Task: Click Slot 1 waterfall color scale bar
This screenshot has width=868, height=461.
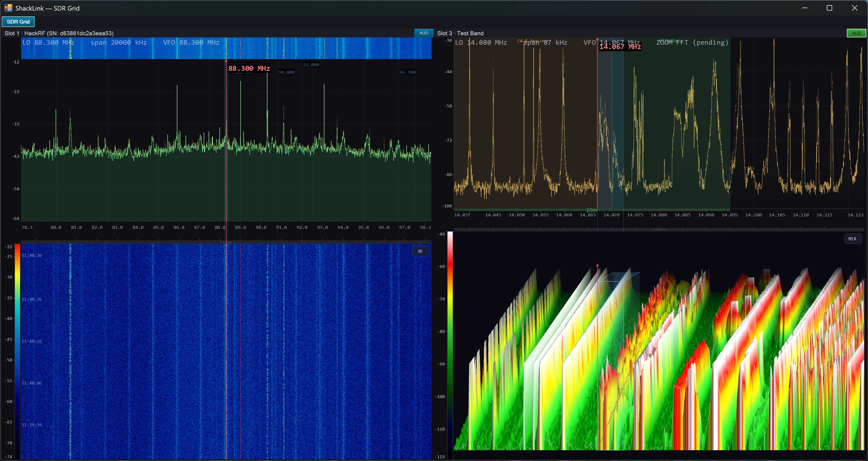Action: pos(17,352)
